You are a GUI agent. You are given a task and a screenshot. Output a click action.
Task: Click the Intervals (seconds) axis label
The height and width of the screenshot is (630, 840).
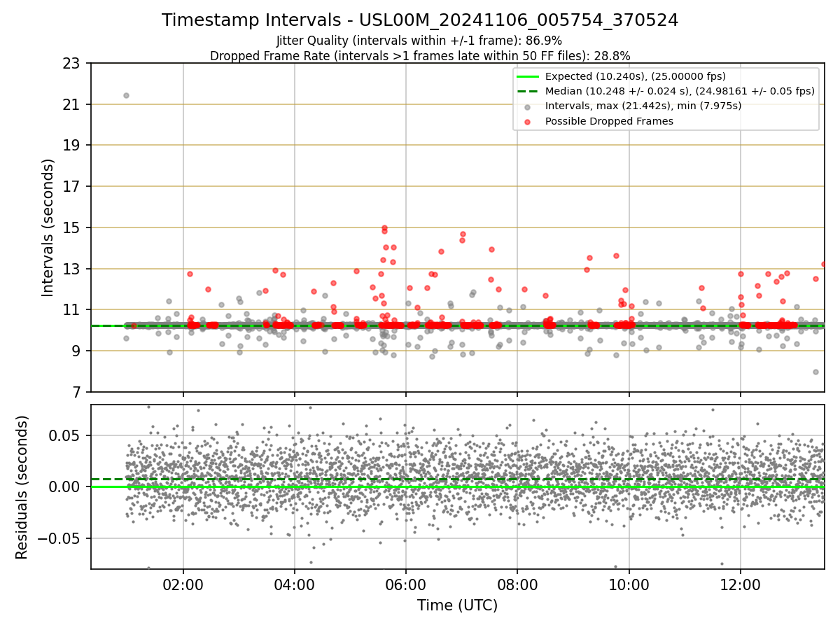[x=48, y=227]
